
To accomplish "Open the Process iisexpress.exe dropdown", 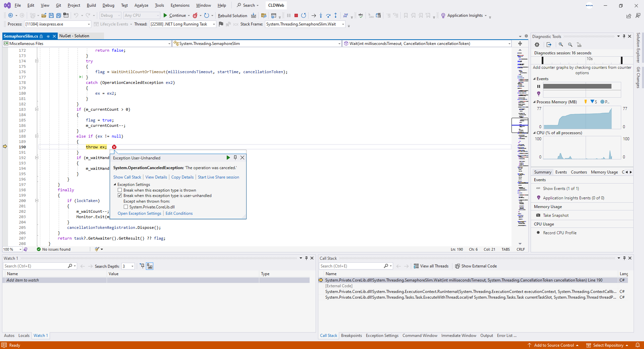I will coord(58,24).
